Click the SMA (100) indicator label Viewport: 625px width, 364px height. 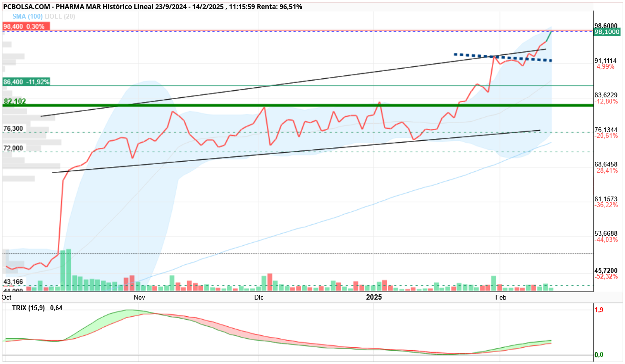(27, 16)
